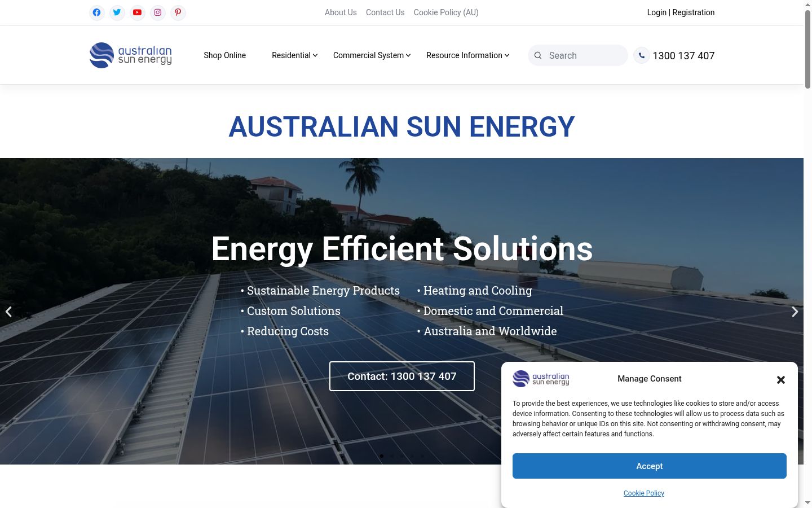812x508 pixels.
Task: Open the Facebook social link
Action: pos(97,12)
